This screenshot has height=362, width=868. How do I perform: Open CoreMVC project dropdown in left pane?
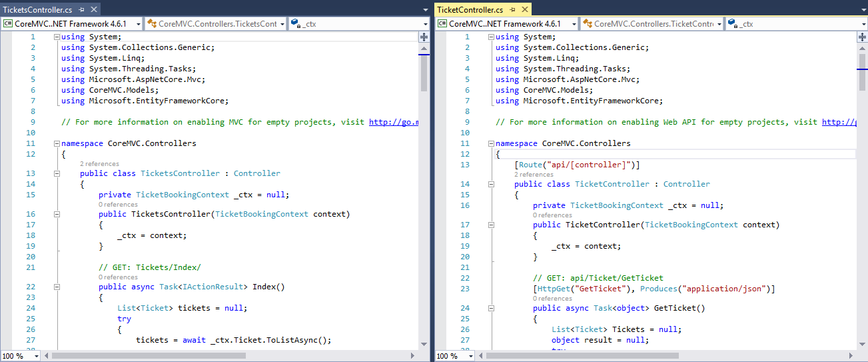pos(138,23)
